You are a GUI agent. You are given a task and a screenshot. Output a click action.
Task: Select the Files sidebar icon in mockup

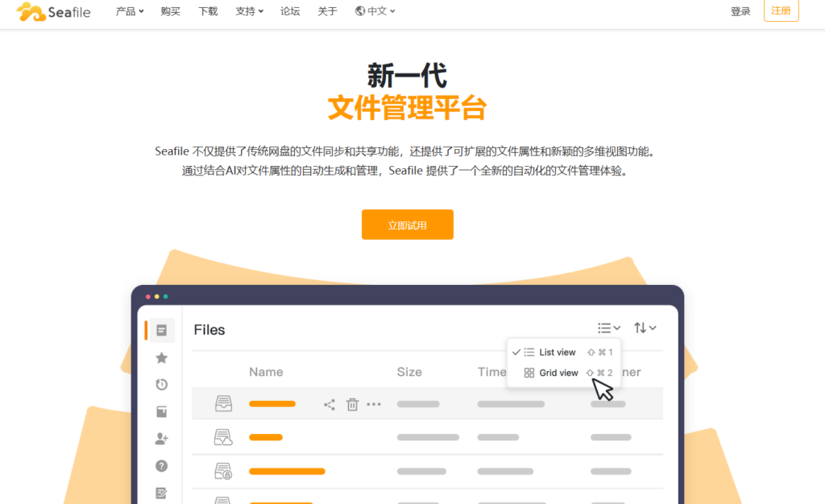coord(161,330)
